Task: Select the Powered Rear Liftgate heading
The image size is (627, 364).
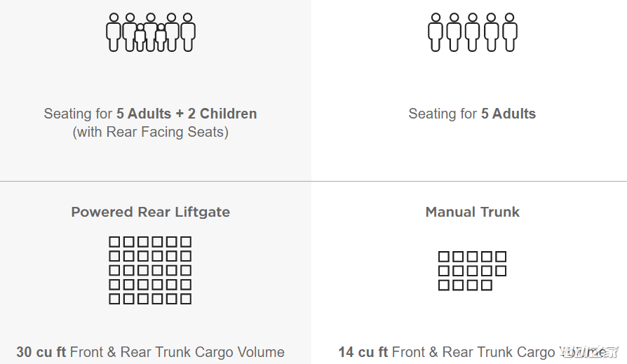Action: (150, 212)
